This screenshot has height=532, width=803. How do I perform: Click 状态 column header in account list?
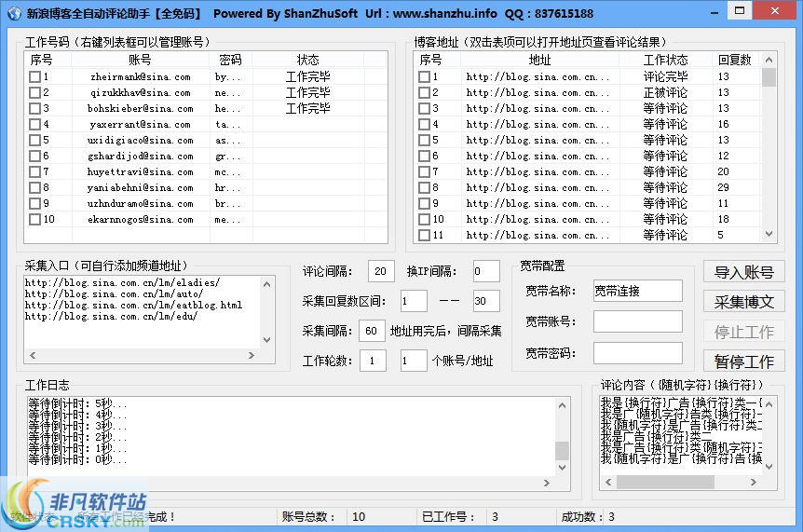tap(307, 60)
